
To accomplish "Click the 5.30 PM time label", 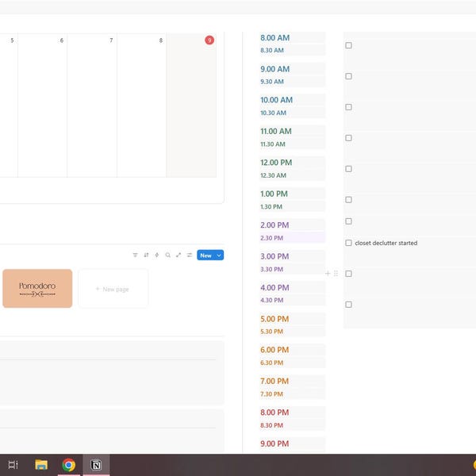I will [271, 332].
